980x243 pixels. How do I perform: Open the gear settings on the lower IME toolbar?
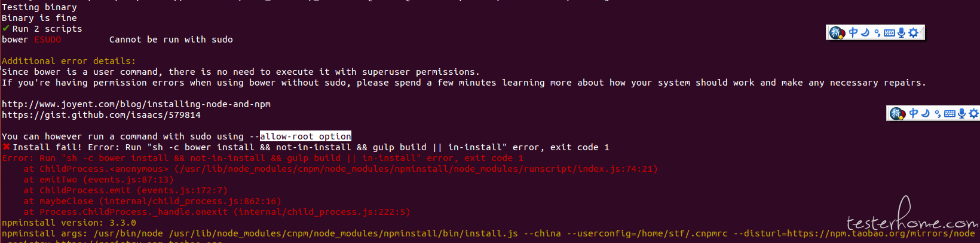tap(973, 113)
